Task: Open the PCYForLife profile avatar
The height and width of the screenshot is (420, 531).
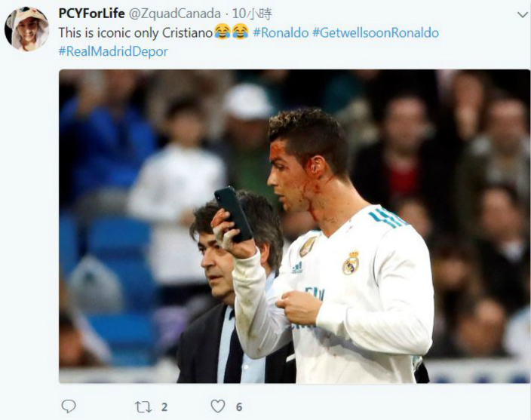Action: tap(27, 29)
